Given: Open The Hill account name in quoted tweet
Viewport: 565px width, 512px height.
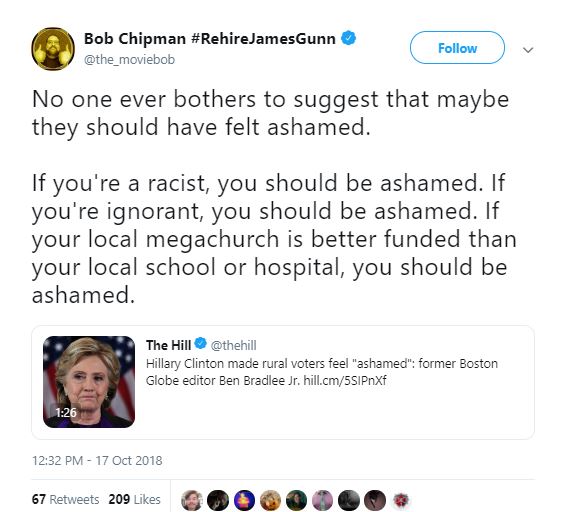Looking at the screenshot, I should [168, 345].
